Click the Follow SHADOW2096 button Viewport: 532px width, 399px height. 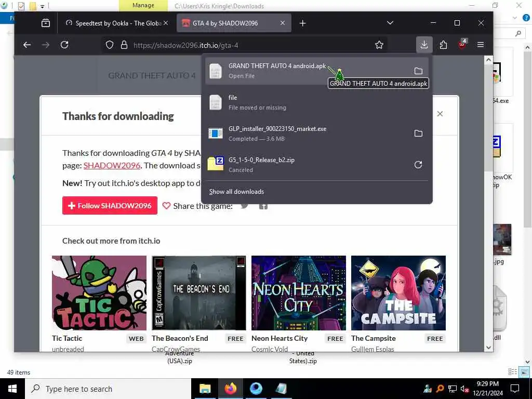tap(110, 206)
